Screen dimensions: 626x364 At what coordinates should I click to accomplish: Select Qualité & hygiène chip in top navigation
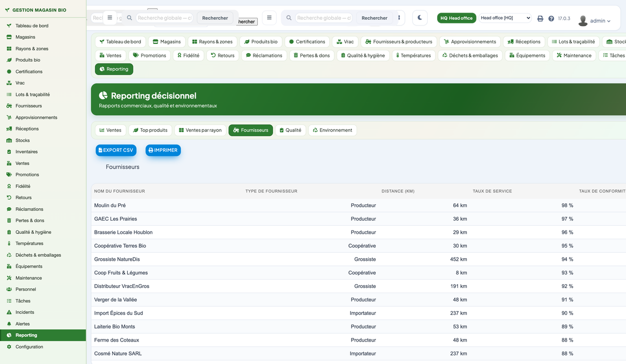click(363, 55)
